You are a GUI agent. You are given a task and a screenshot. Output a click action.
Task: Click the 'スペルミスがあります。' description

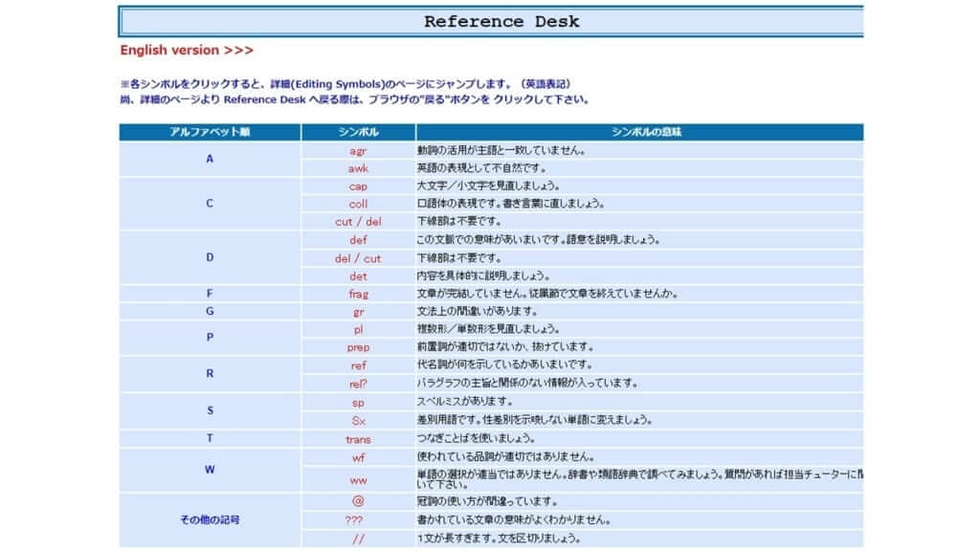(466, 402)
